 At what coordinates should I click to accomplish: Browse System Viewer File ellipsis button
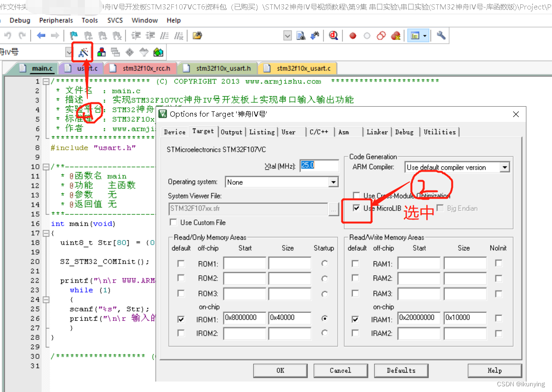coord(333,209)
